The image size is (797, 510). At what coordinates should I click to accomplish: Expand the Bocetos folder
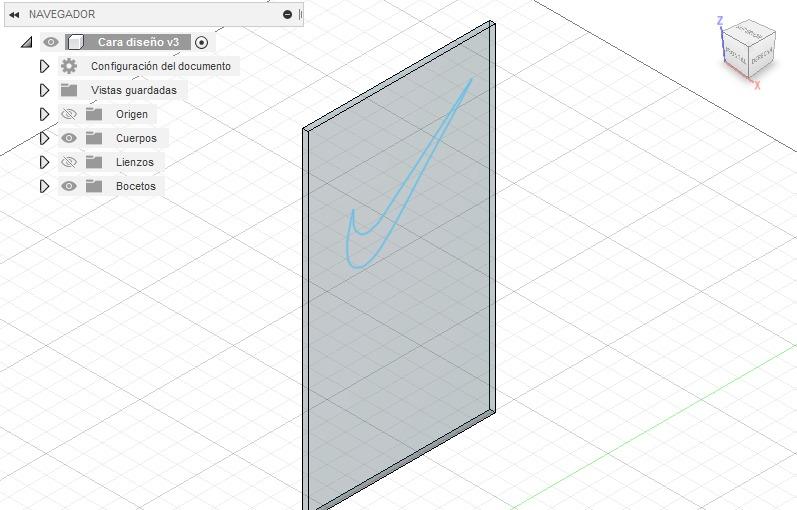pyautogui.click(x=44, y=186)
